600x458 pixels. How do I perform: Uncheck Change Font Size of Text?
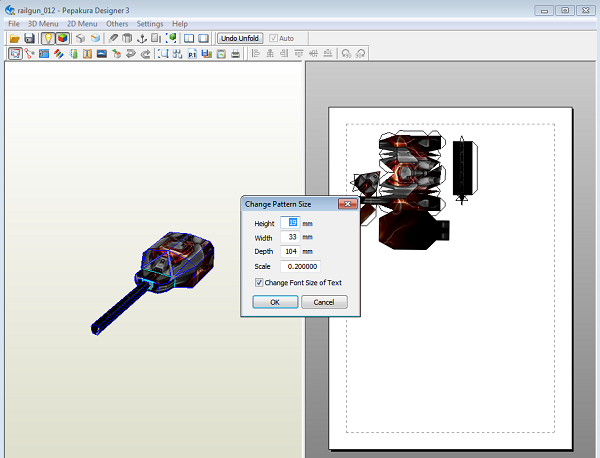(260, 283)
